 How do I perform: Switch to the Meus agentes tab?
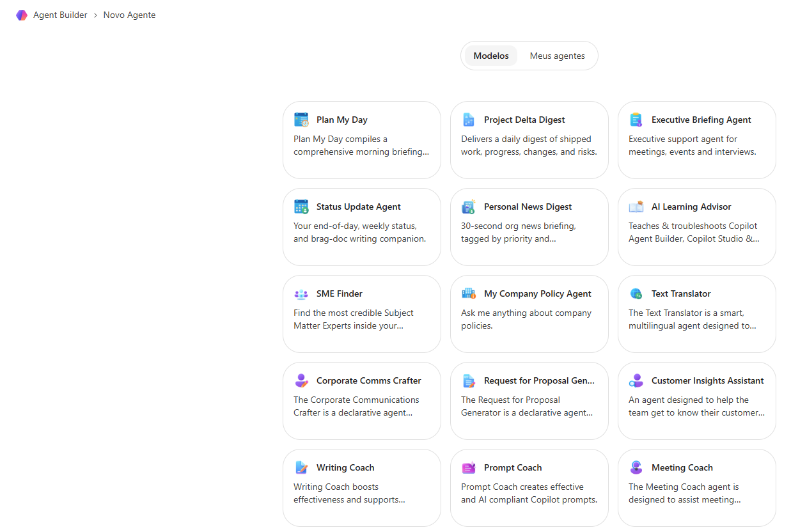coord(558,56)
